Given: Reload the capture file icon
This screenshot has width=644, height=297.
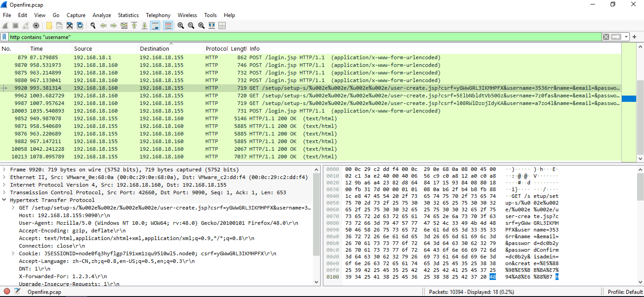Looking at the screenshot, I should [x=80, y=26].
